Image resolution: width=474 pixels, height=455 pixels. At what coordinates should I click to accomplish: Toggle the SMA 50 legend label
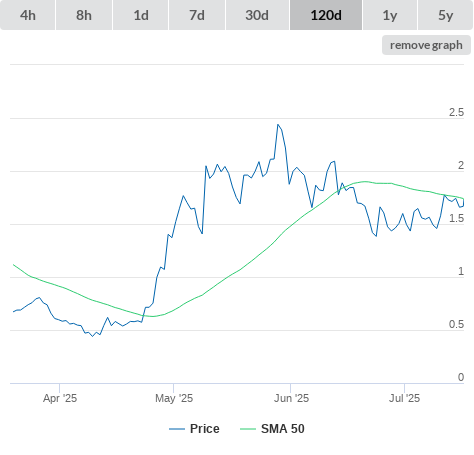point(283,429)
